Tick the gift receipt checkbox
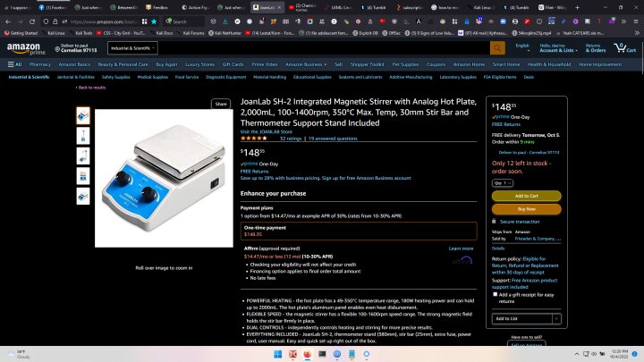Viewport: 644px width, 362px height. click(495, 294)
